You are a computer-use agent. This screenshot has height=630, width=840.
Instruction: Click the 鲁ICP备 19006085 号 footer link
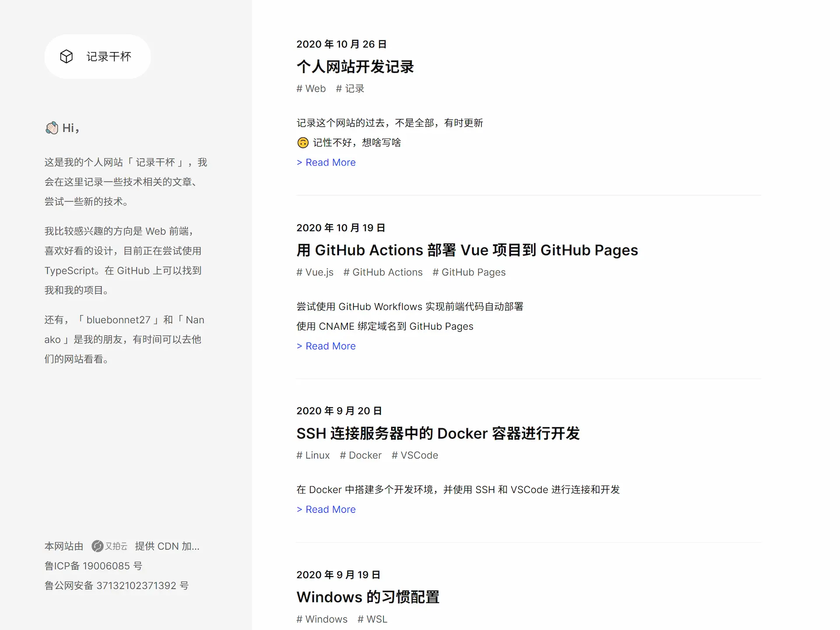(x=93, y=566)
